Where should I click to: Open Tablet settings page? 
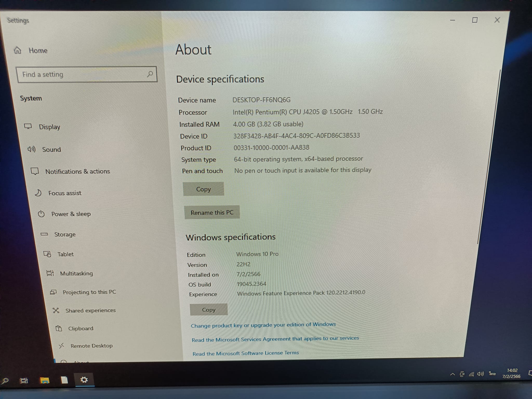pyautogui.click(x=65, y=254)
